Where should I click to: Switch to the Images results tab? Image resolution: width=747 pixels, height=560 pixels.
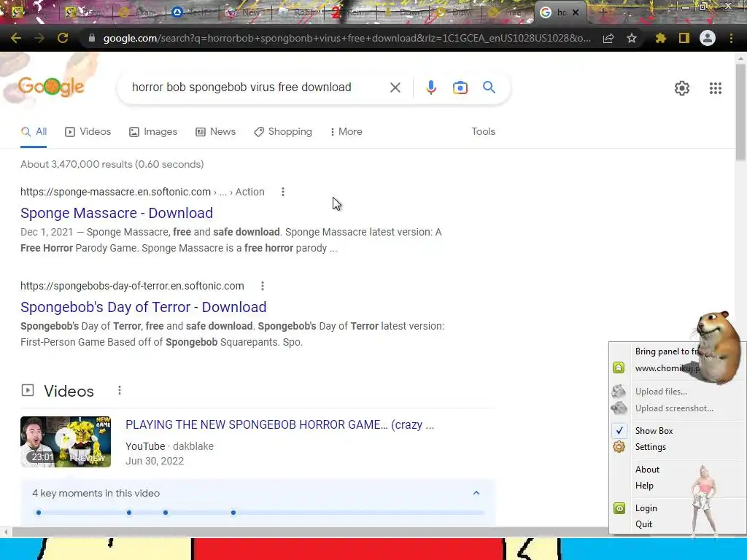point(153,131)
